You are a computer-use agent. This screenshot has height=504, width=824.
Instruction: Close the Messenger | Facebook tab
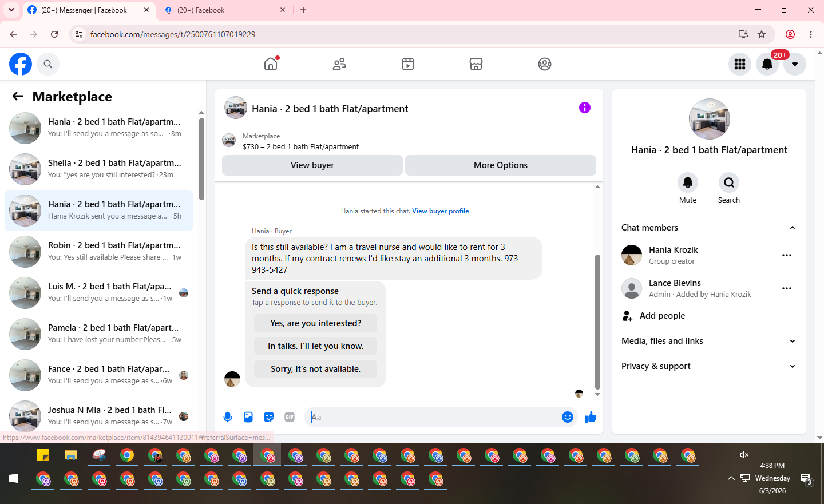point(146,10)
